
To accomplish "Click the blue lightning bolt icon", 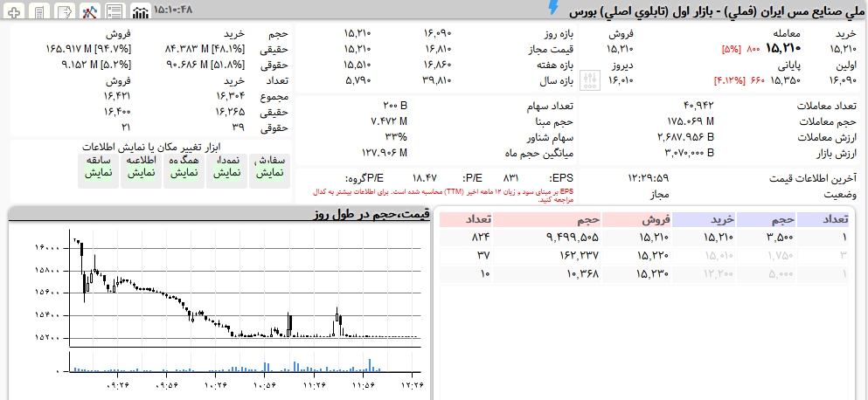I will (x=553, y=8).
